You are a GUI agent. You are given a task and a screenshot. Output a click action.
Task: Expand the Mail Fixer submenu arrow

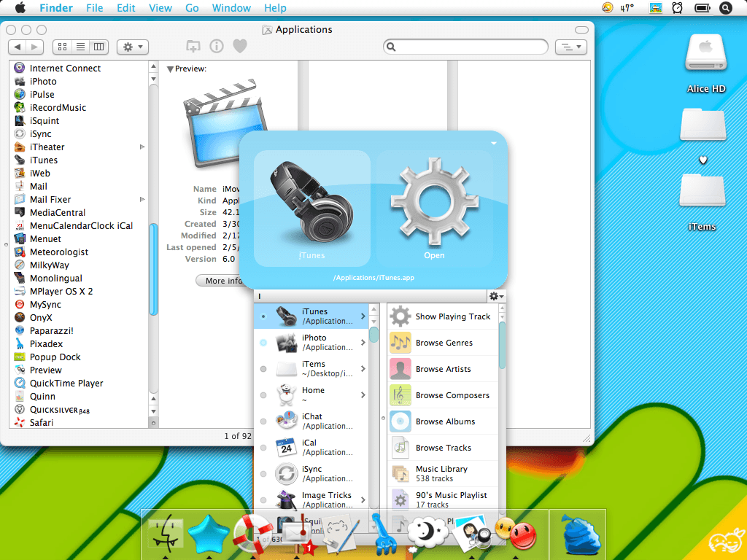[142, 199]
